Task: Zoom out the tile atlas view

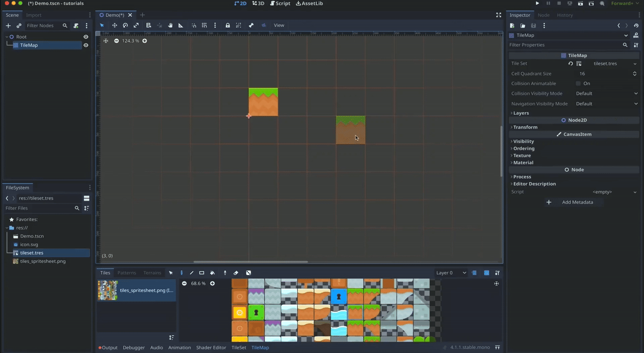Action: pos(184,284)
